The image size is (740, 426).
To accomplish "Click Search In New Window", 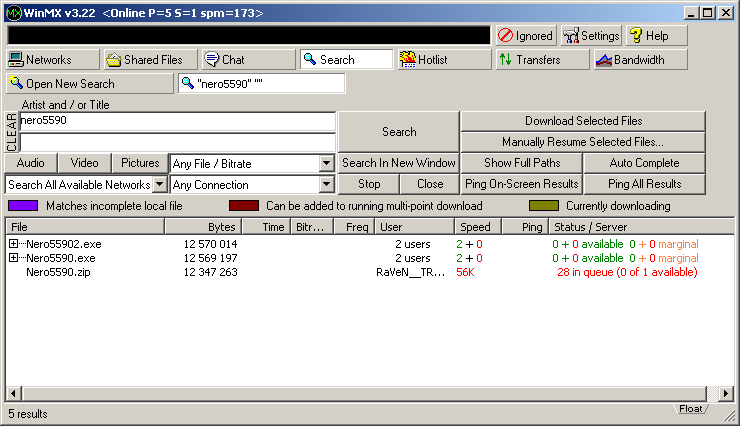I will [399, 163].
